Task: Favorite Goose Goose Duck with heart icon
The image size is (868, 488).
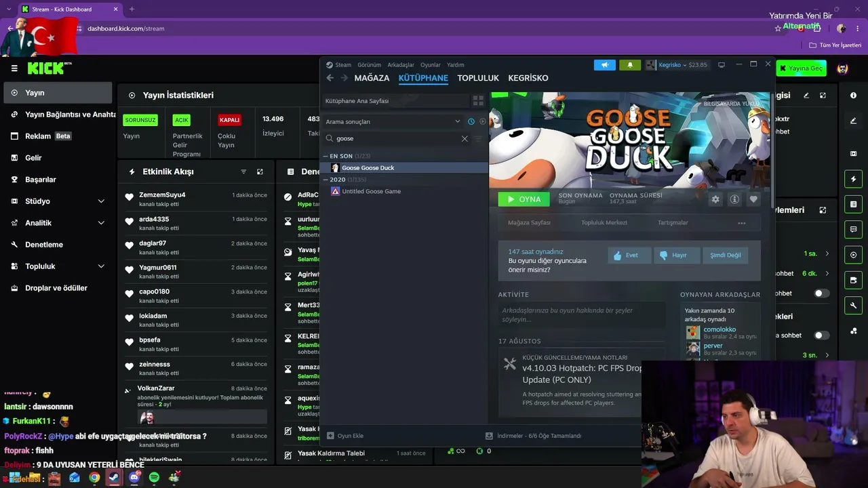Action: point(753,199)
